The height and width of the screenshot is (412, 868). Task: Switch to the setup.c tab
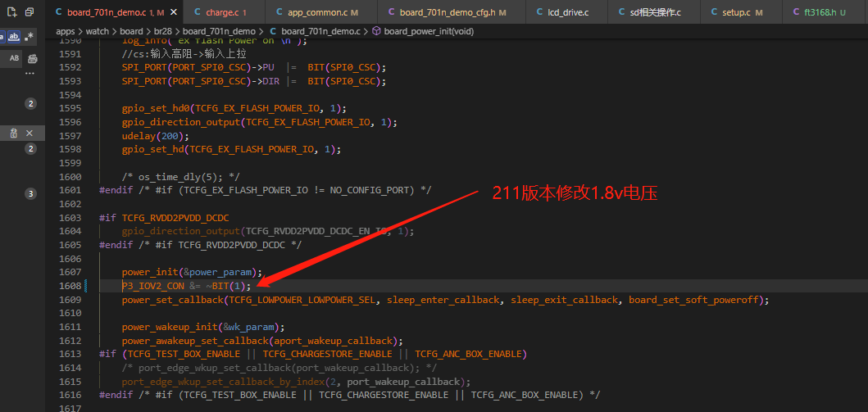click(741, 12)
